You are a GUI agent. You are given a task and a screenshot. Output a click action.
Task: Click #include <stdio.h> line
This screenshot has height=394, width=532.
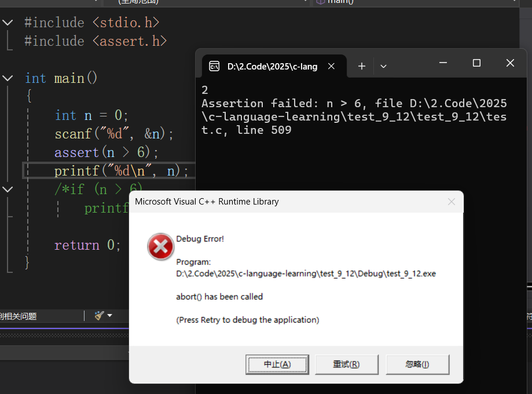pos(92,23)
